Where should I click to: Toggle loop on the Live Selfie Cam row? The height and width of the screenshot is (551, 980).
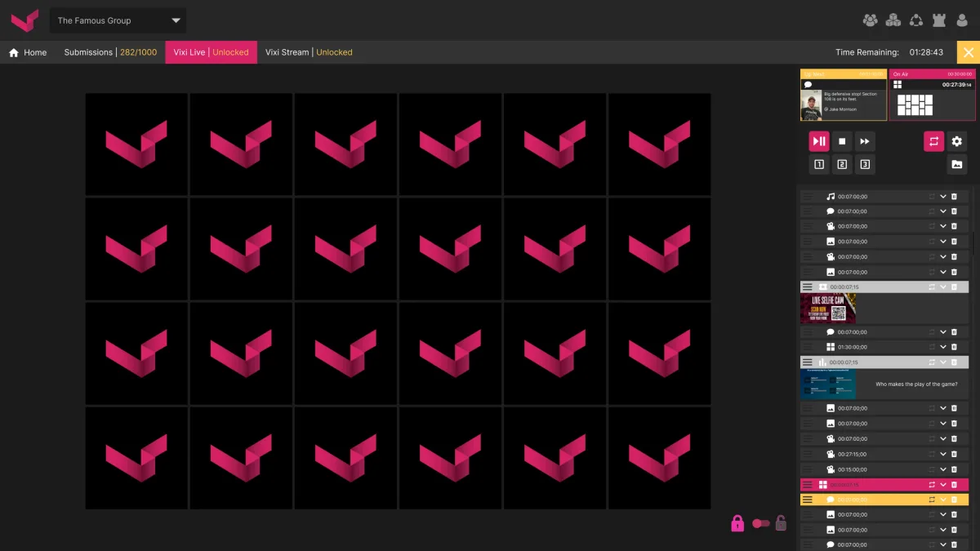(x=931, y=287)
